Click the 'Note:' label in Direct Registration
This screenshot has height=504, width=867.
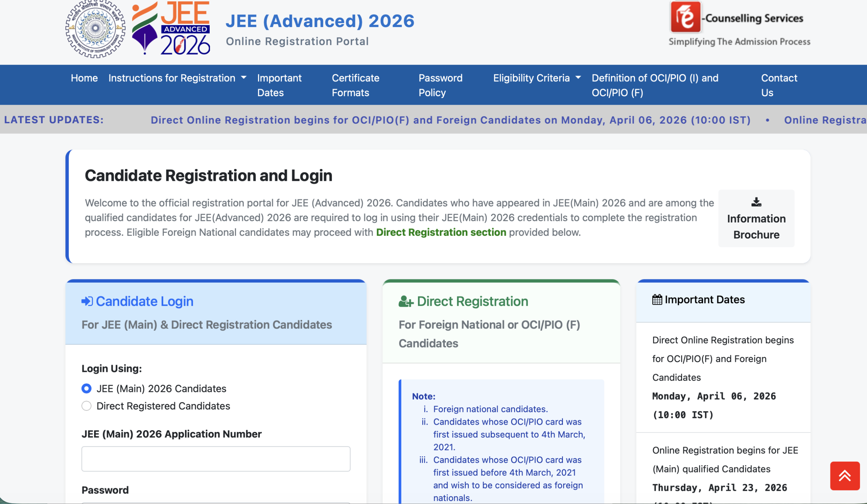coord(424,396)
